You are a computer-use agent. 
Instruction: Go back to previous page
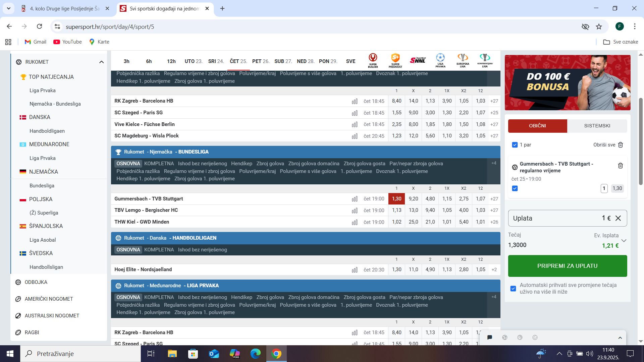(9, 26)
